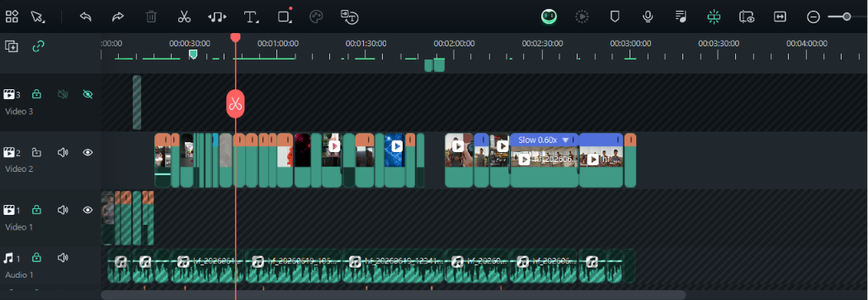Click the Undo arrow icon
The height and width of the screenshot is (300, 868).
[x=85, y=17]
